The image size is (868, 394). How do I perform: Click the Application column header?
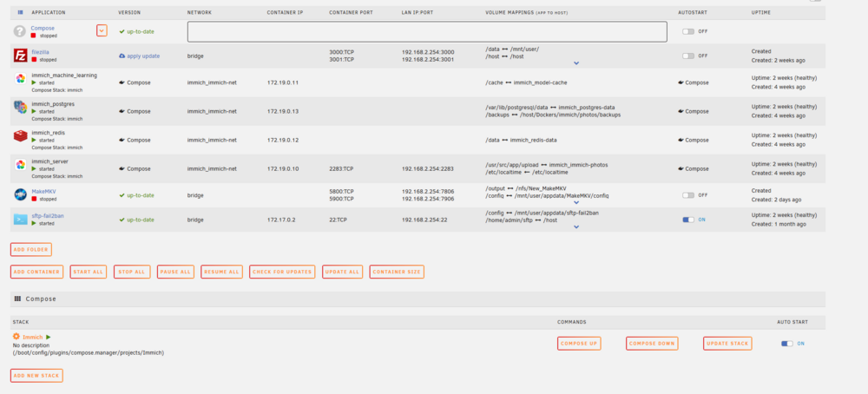48,12
